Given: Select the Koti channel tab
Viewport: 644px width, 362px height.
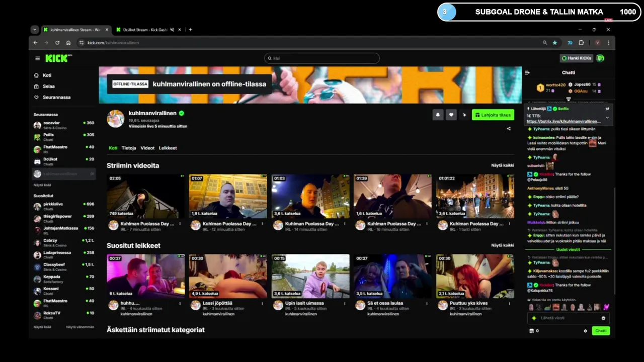Looking at the screenshot, I should tap(113, 148).
